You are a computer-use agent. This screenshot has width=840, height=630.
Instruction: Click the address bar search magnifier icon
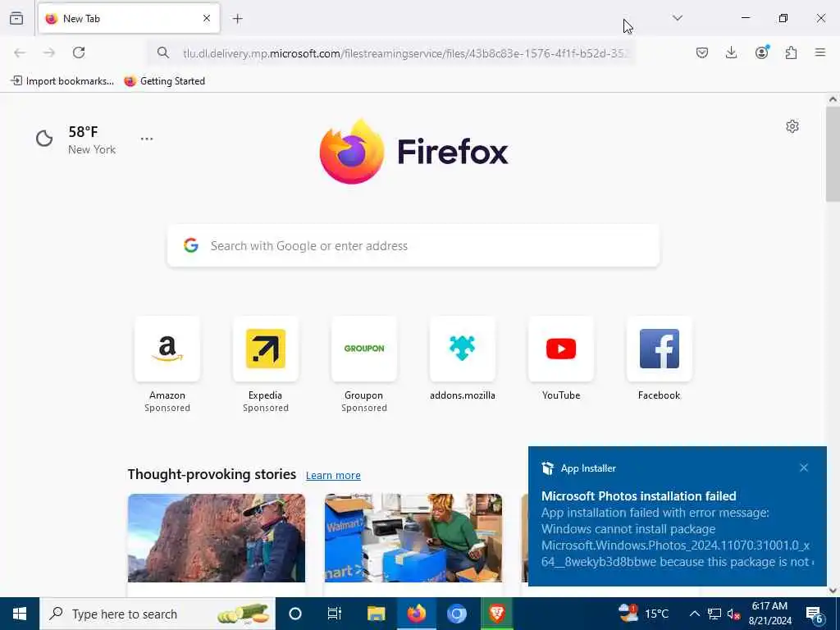[x=163, y=52]
